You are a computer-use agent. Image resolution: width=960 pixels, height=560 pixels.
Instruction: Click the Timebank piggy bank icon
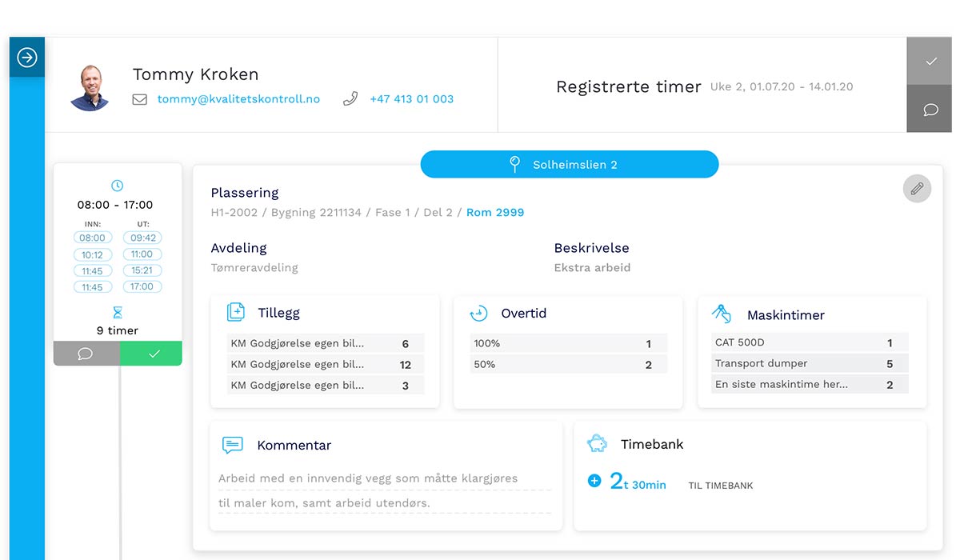(597, 443)
